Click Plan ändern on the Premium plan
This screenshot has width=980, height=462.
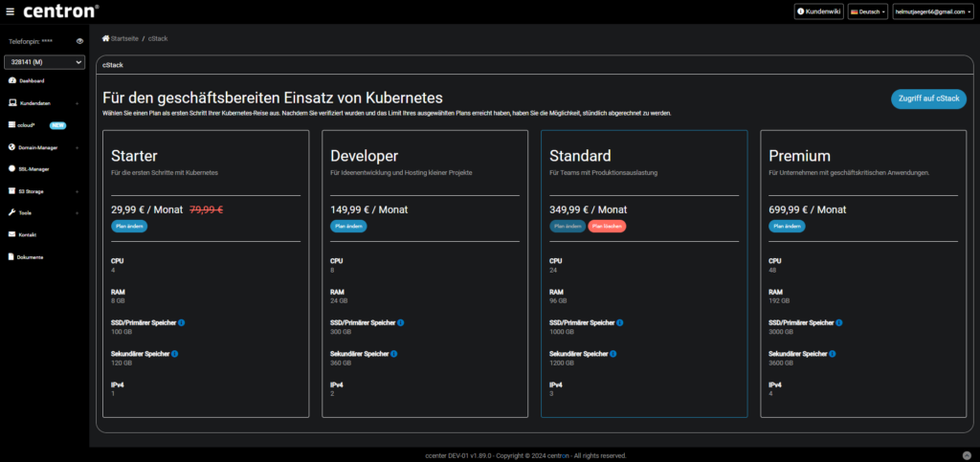coord(787,226)
